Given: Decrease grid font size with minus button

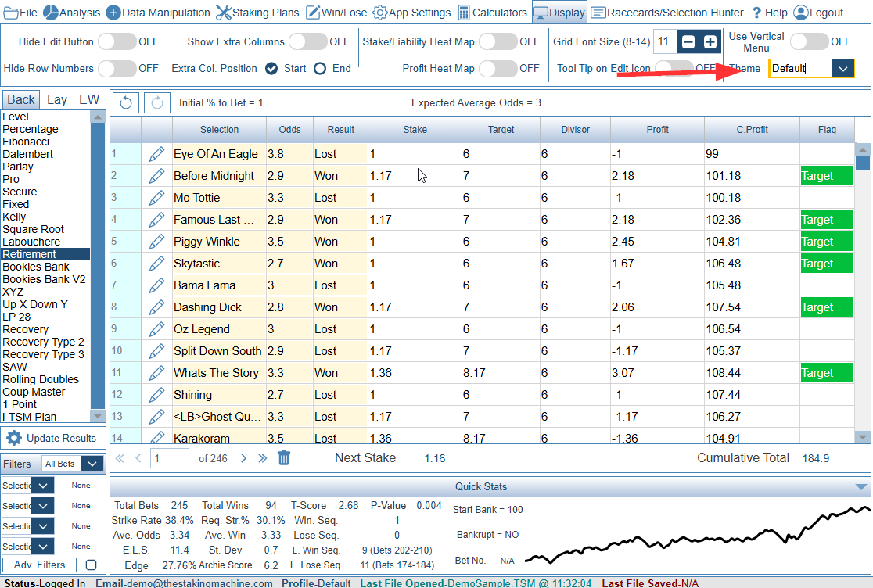Looking at the screenshot, I should click(687, 42).
